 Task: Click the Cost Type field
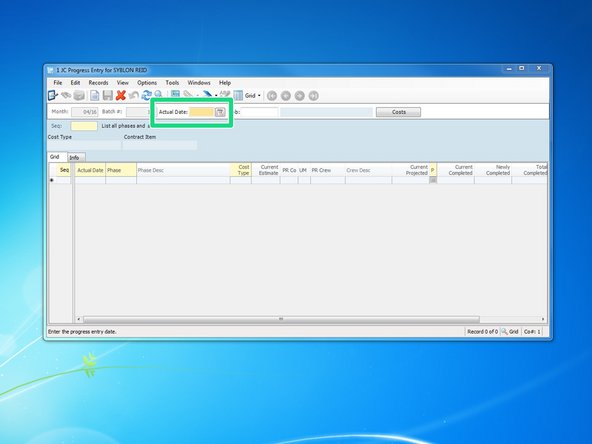tap(84, 145)
